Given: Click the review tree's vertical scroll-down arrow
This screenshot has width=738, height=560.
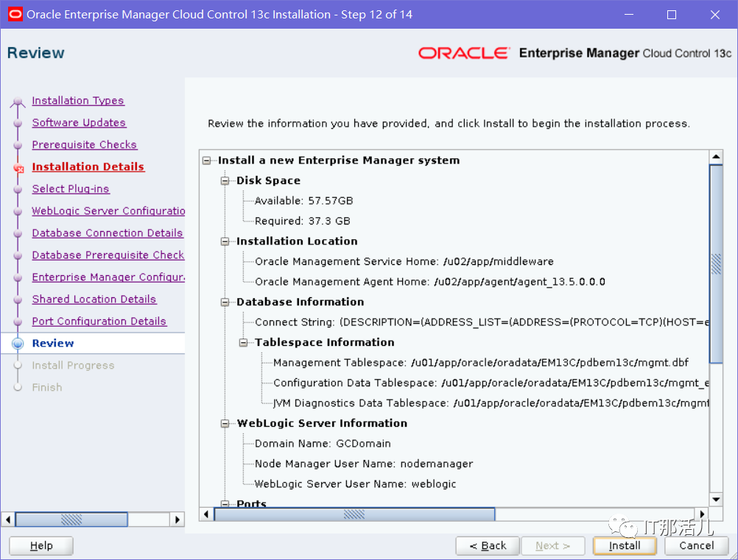Looking at the screenshot, I should (x=716, y=500).
